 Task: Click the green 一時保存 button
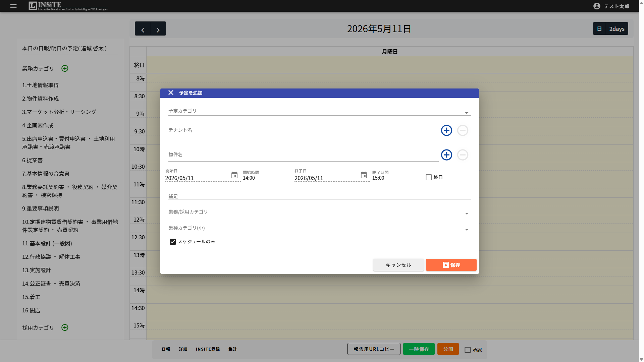click(419, 349)
